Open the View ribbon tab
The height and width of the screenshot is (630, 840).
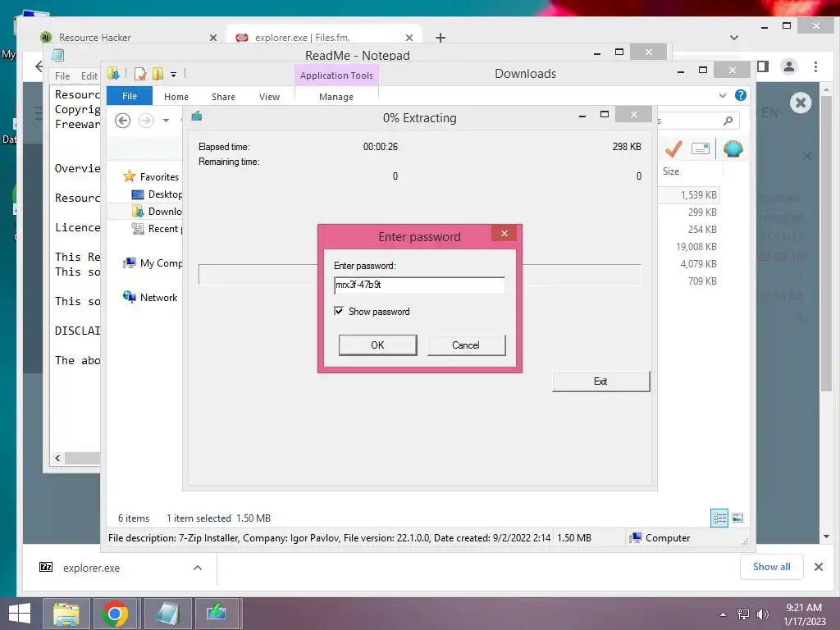point(269,97)
